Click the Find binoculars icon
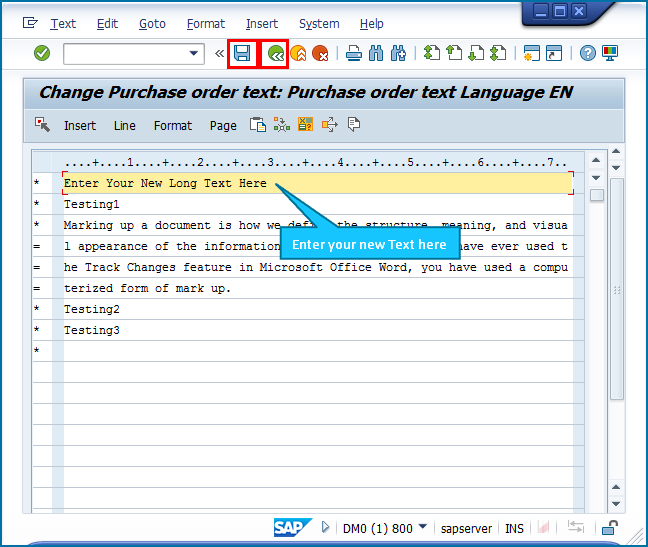648x547 pixels. tap(376, 54)
